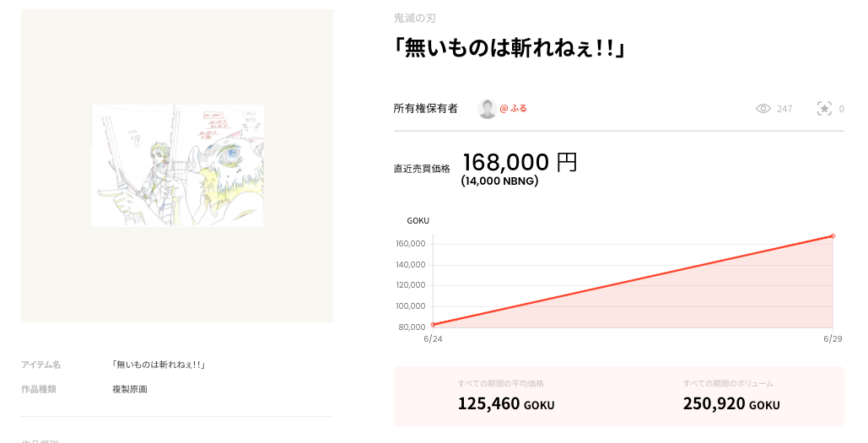Click the star favorite icon

tap(824, 109)
